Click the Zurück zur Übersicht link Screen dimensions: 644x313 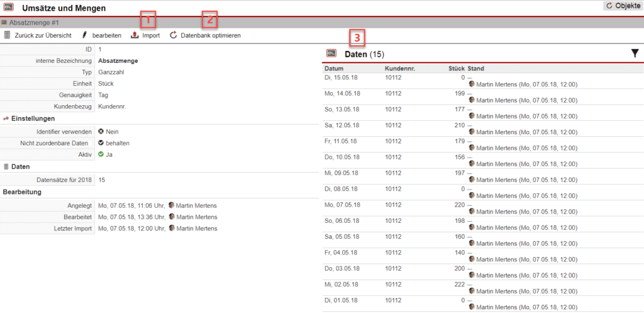43,35
